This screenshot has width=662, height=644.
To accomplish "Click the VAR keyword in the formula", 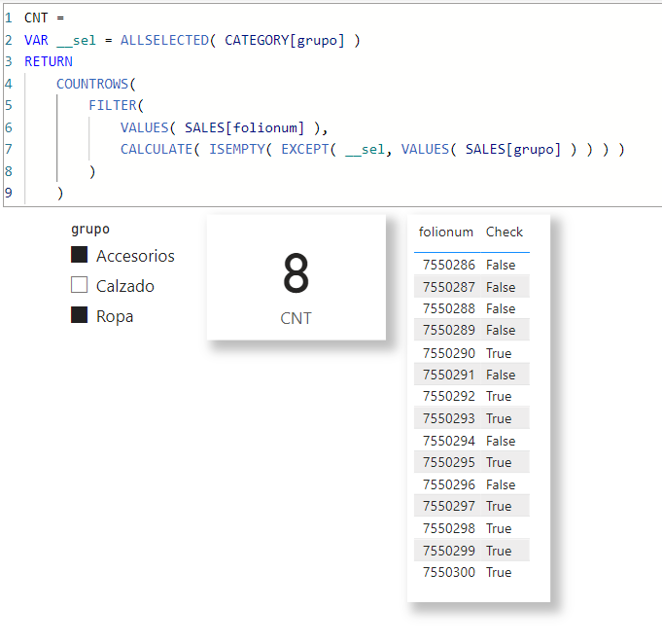I will click(x=36, y=40).
